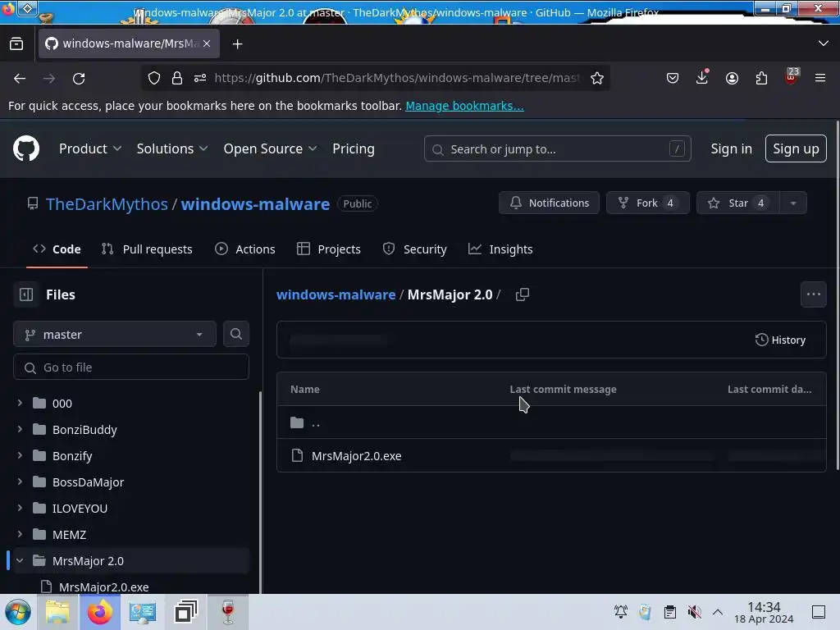Open the Actions tab
Screen dimensions: 840x630
[244, 249]
